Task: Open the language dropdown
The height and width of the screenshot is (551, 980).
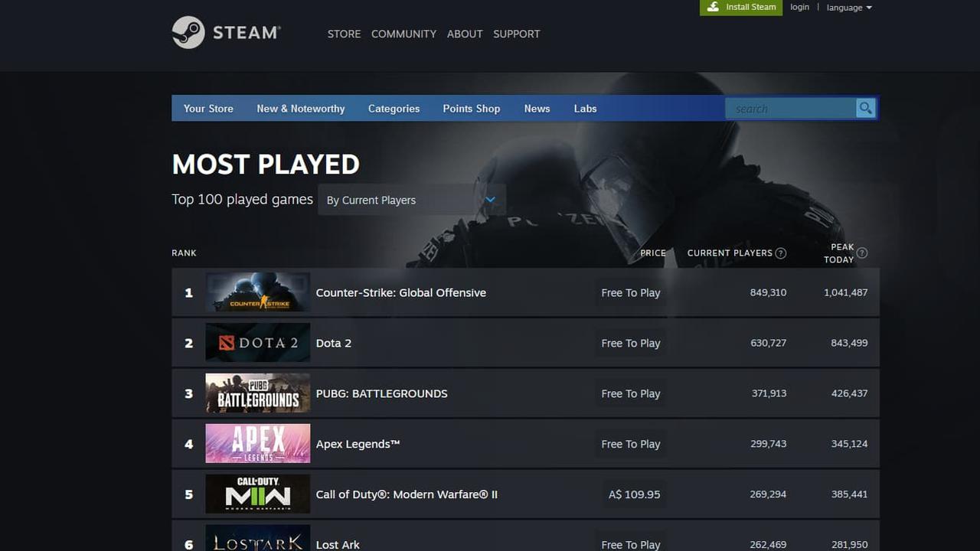Action: pos(849,8)
